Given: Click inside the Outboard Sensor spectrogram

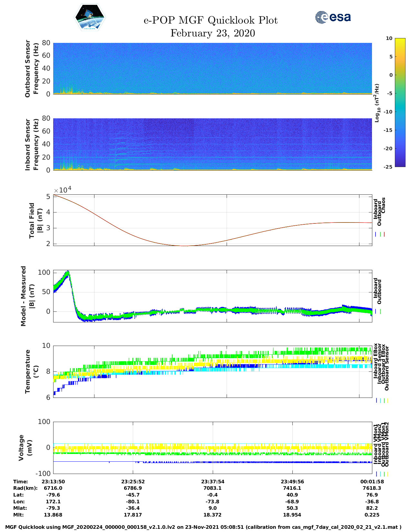Looking at the screenshot, I should pyautogui.click(x=212, y=68).
